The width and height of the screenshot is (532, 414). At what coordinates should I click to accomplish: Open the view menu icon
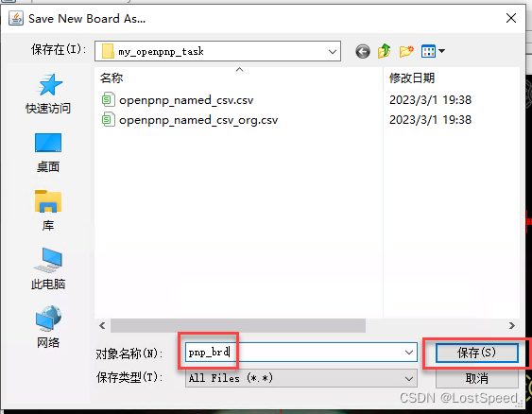(x=433, y=51)
